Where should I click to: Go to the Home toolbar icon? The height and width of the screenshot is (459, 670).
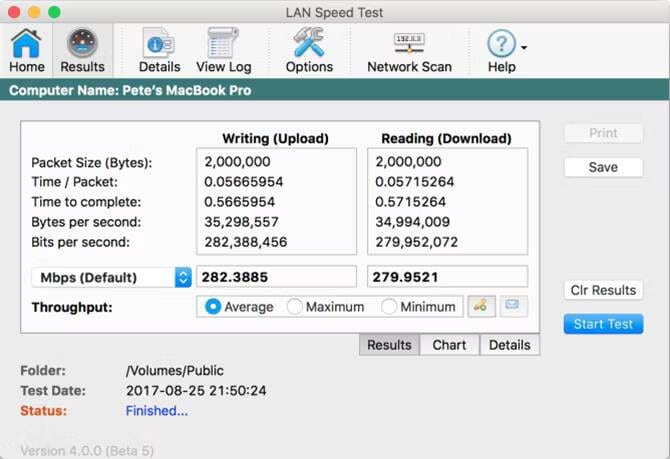26,50
